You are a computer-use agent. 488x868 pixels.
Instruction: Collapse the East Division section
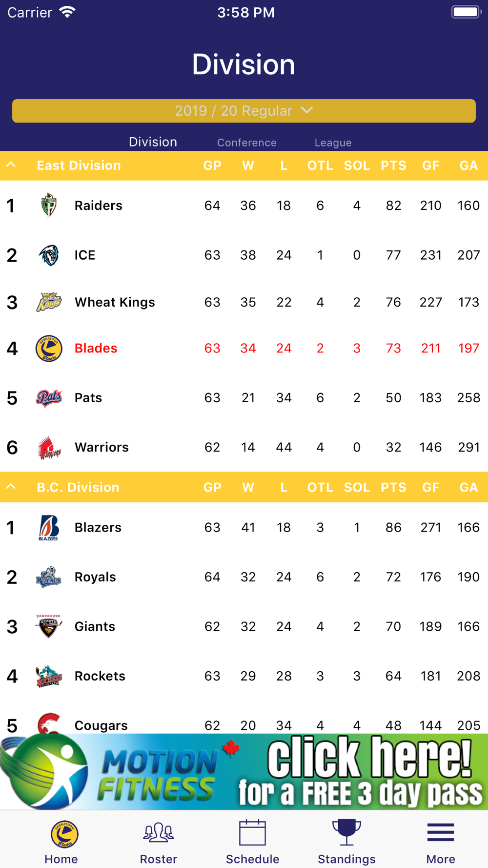coord(11,165)
